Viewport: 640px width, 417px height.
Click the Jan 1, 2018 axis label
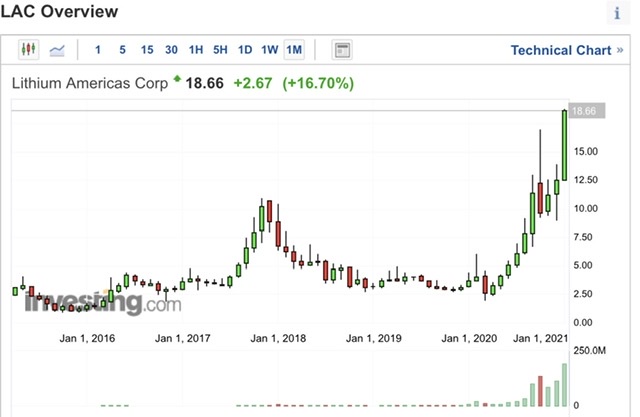pos(278,338)
